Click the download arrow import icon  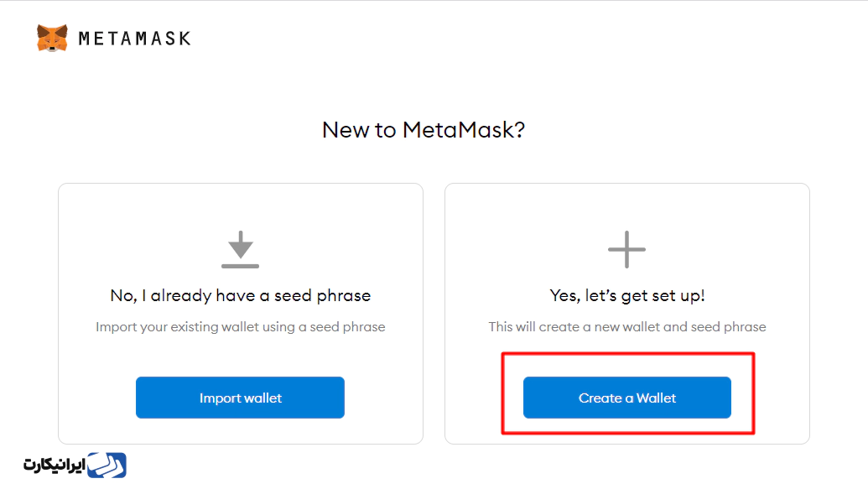tap(240, 249)
